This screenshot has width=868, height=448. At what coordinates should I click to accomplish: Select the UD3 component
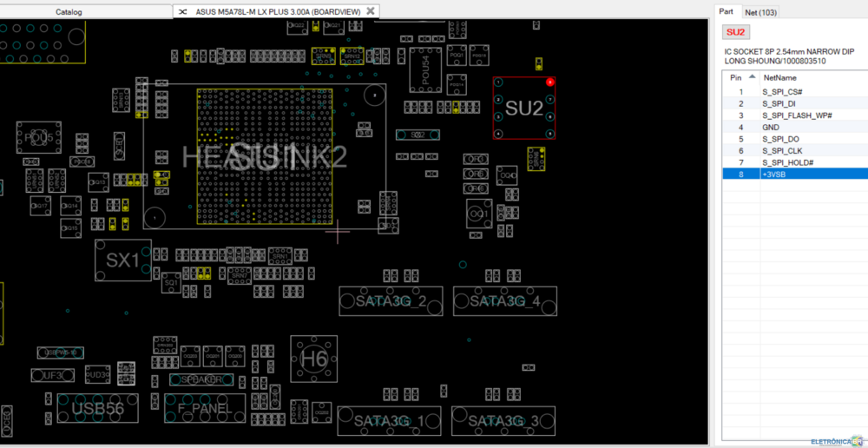tap(98, 375)
